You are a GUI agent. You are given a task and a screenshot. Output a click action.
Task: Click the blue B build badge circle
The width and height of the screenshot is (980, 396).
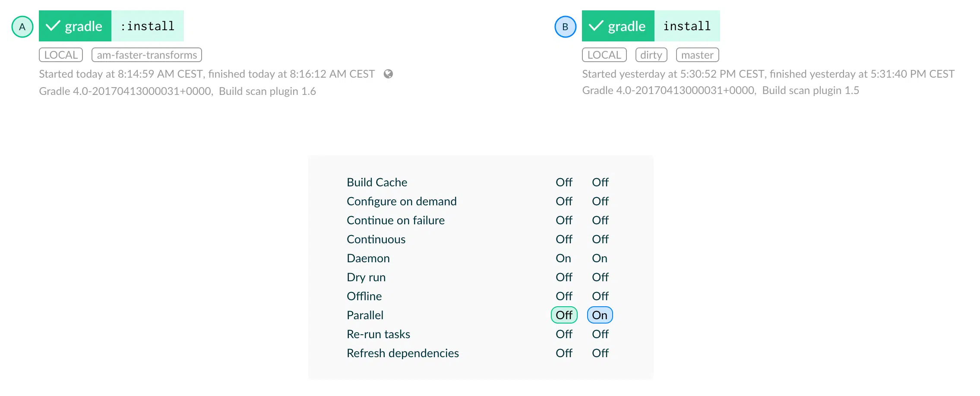[x=566, y=27]
